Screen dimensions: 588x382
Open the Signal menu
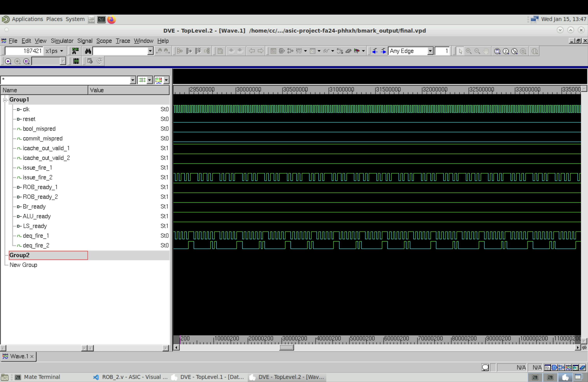pyautogui.click(x=85, y=41)
